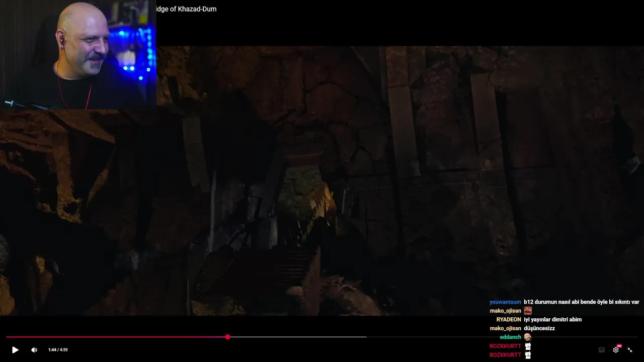
Task: Click the laughing emote in mako_ojisan's message
Action: pos(528,311)
